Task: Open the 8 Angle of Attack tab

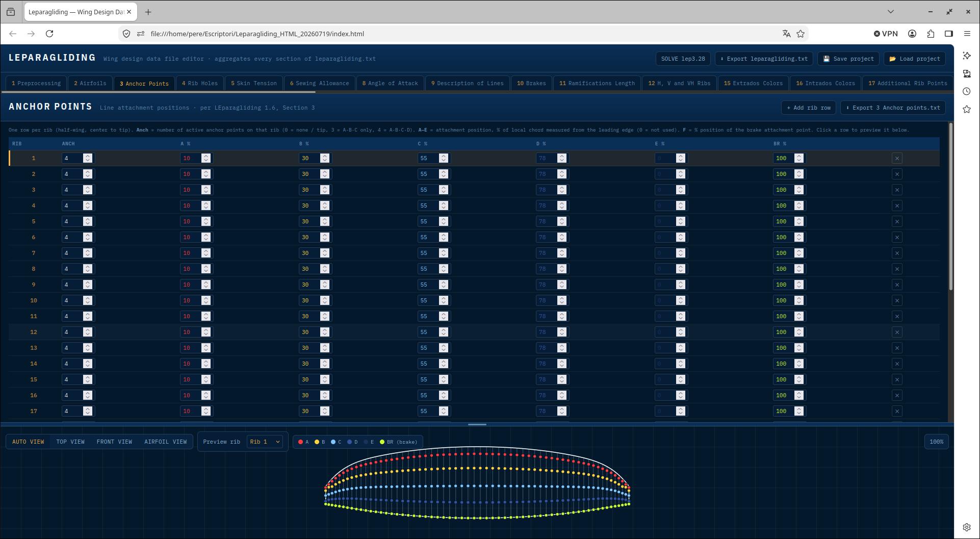Action: [x=390, y=83]
